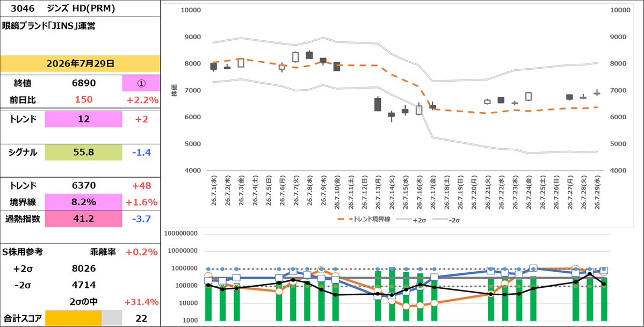The width and height of the screenshot is (644, 327).
Task: Click the +2.2% change percentage
Action: pyautogui.click(x=142, y=99)
